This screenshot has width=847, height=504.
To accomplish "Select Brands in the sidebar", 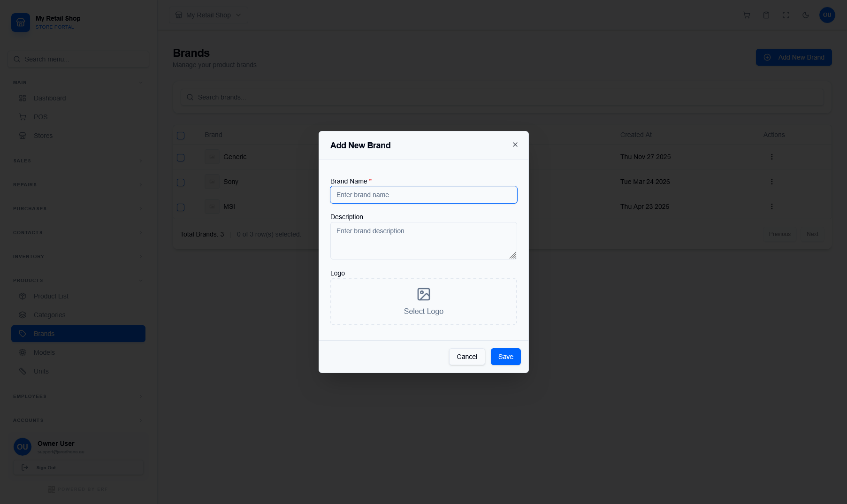I will pos(78,334).
